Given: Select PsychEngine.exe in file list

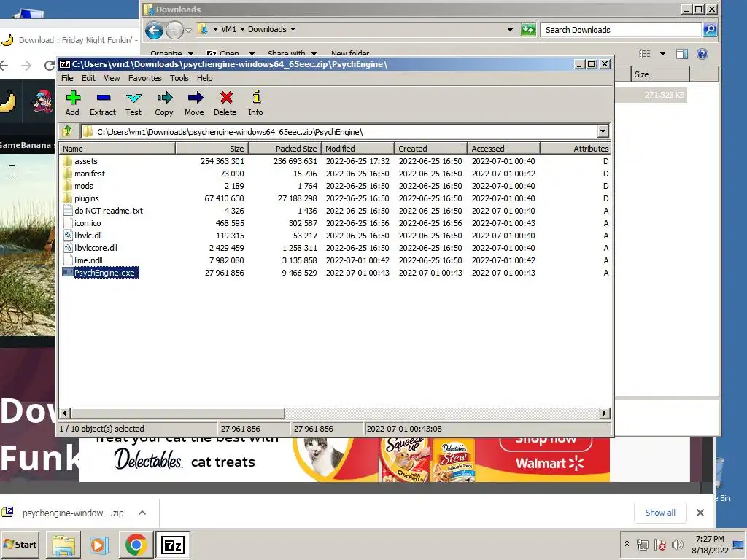Looking at the screenshot, I should (104, 273).
